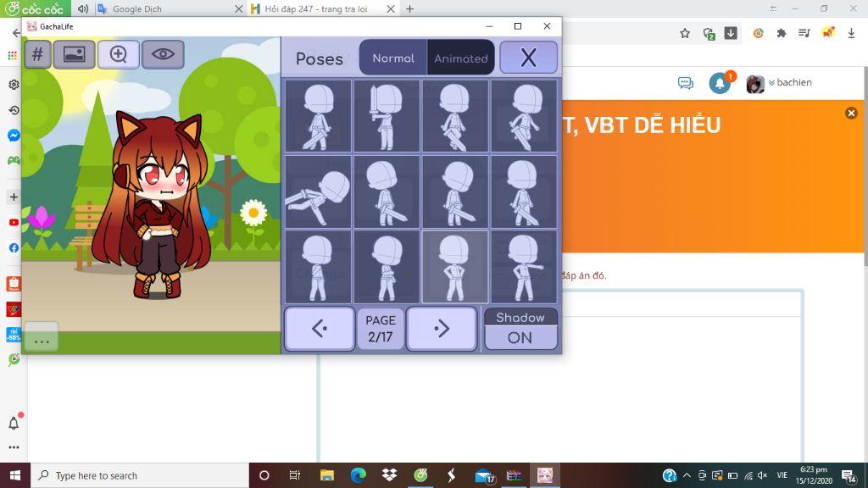
Task: Open extensions puzzle icon
Action: pyautogui.click(x=781, y=33)
